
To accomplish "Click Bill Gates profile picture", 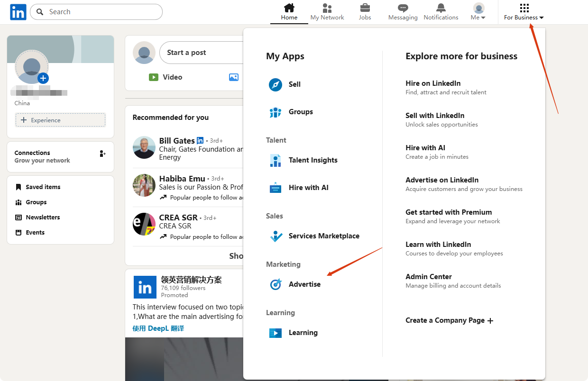I will pos(144,147).
